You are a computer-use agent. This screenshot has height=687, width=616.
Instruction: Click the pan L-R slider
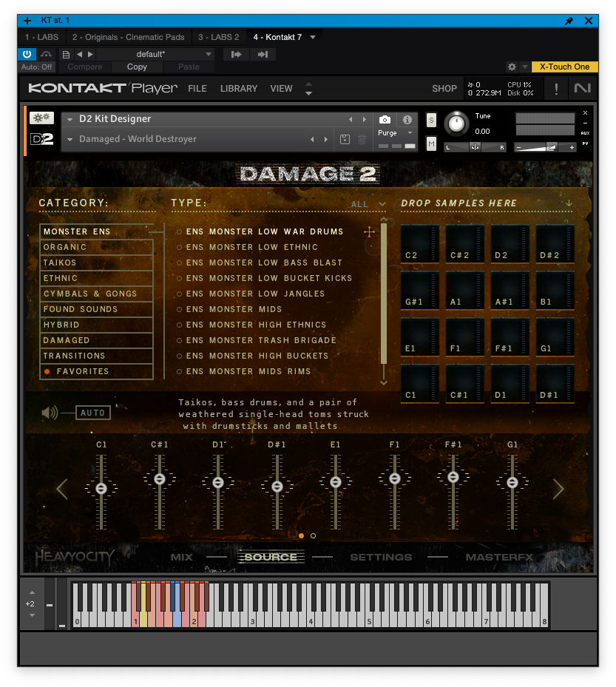point(475,147)
